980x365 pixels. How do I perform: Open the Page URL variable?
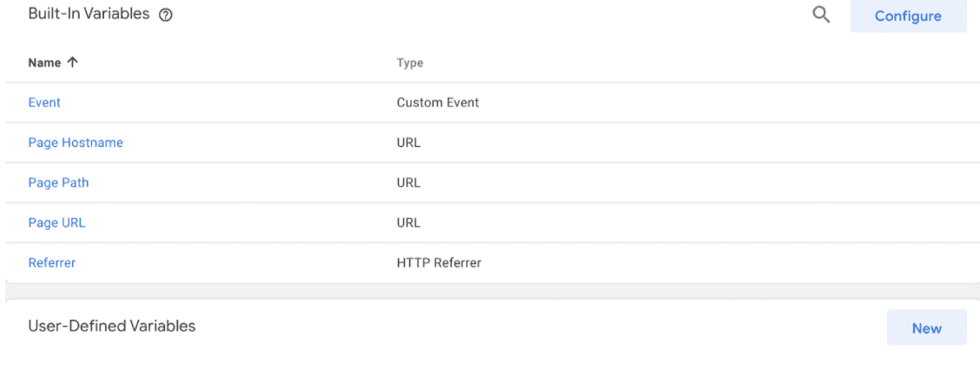[x=56, y=222]
